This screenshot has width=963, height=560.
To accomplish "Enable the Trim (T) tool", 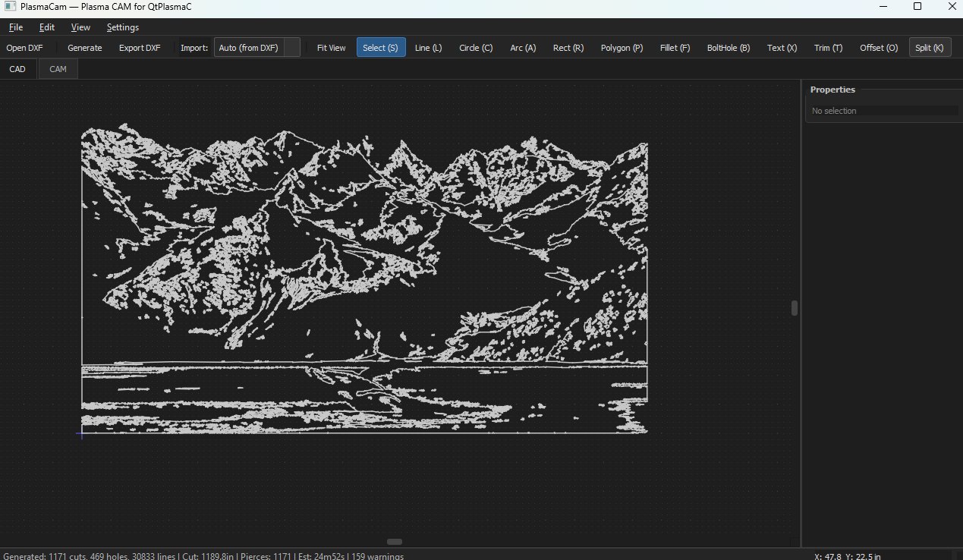I will (828, 48).
